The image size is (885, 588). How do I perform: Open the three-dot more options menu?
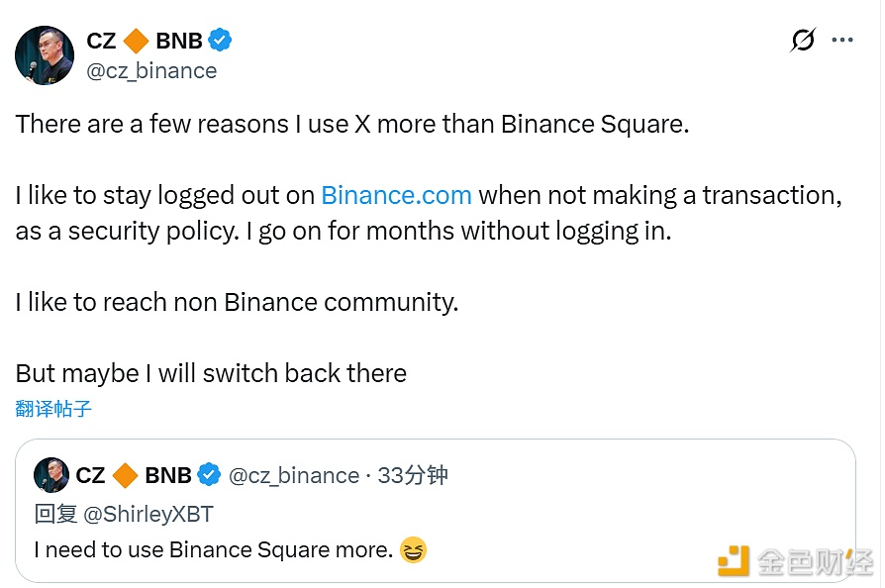(x=842, y=41)
